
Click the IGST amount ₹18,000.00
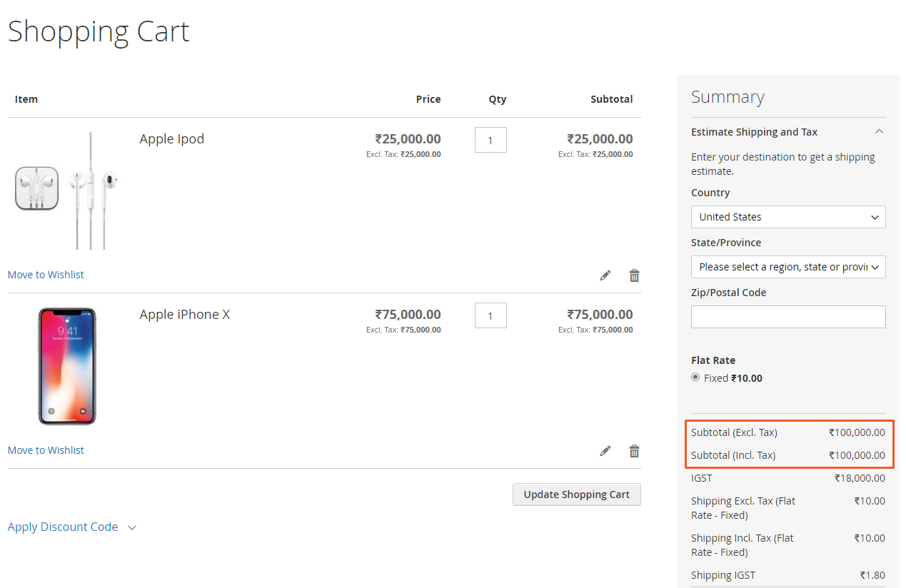(860, 478)
